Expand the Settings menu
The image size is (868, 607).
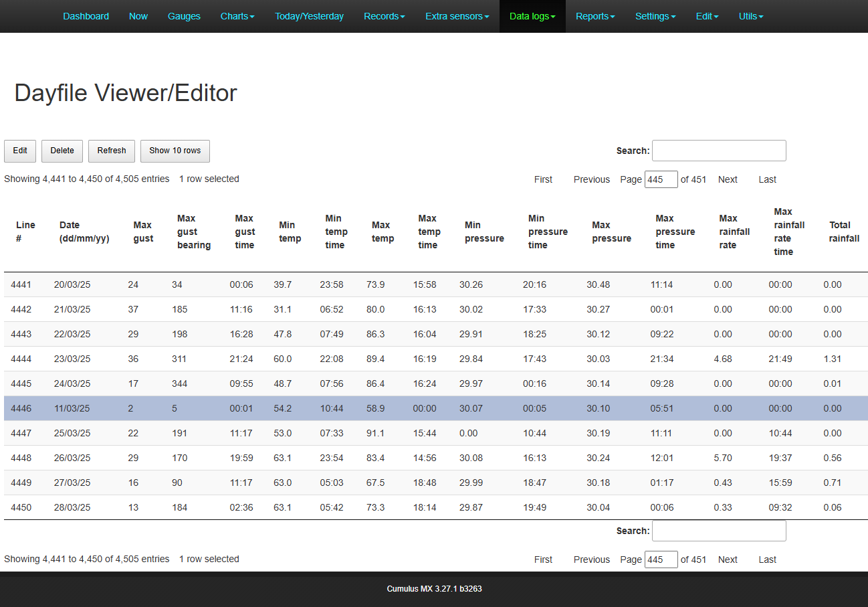coord(655,16)
